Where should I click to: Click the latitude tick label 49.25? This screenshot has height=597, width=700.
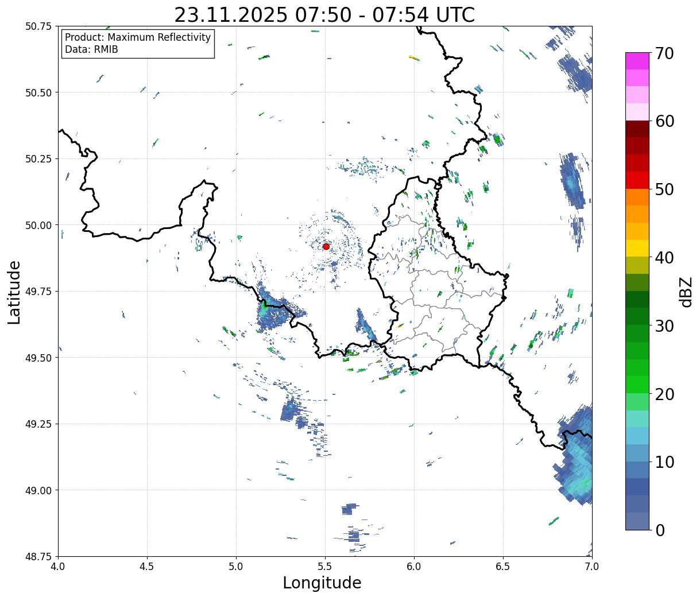click(x=38, y=424)
